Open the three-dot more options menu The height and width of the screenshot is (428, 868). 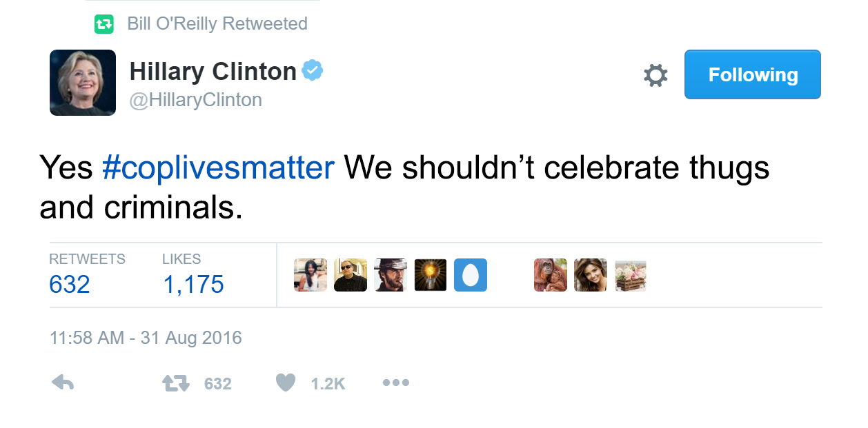(395, 383)
